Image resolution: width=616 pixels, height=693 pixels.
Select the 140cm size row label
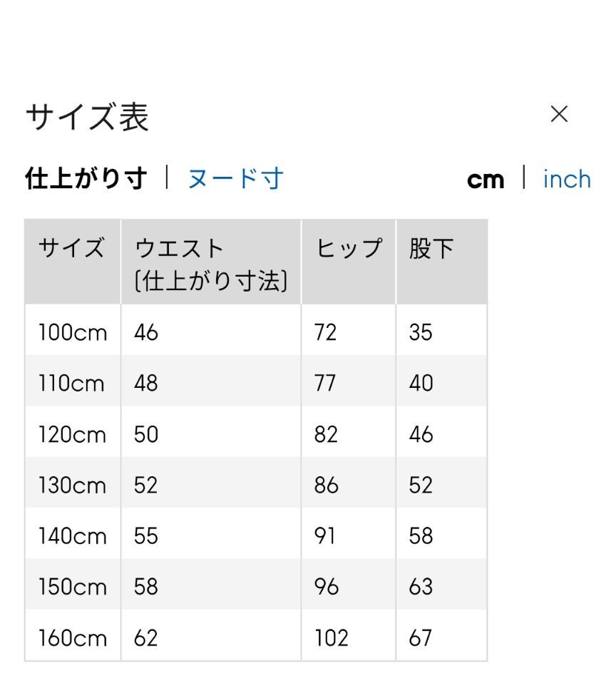pyautogui.click(x=72, y=536)
